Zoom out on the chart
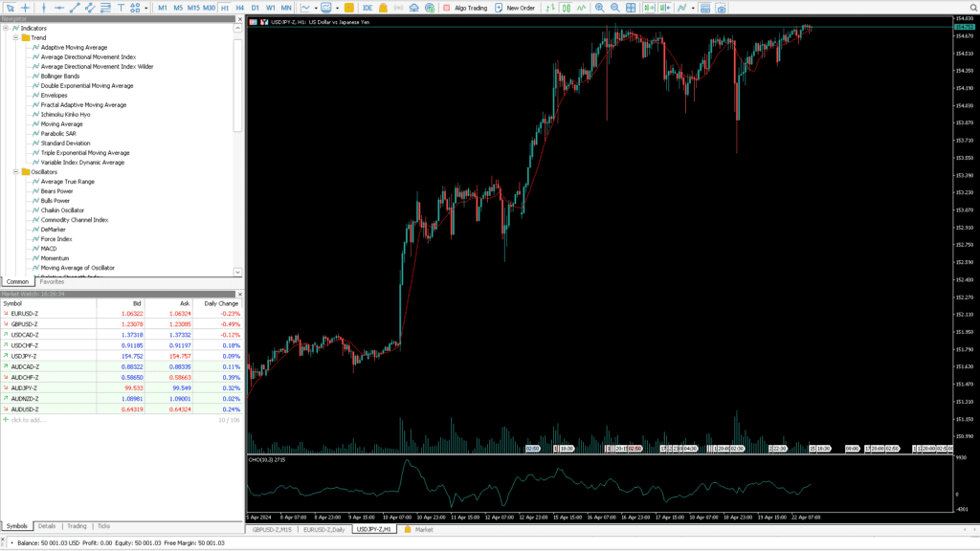 (x=615, y=8)
